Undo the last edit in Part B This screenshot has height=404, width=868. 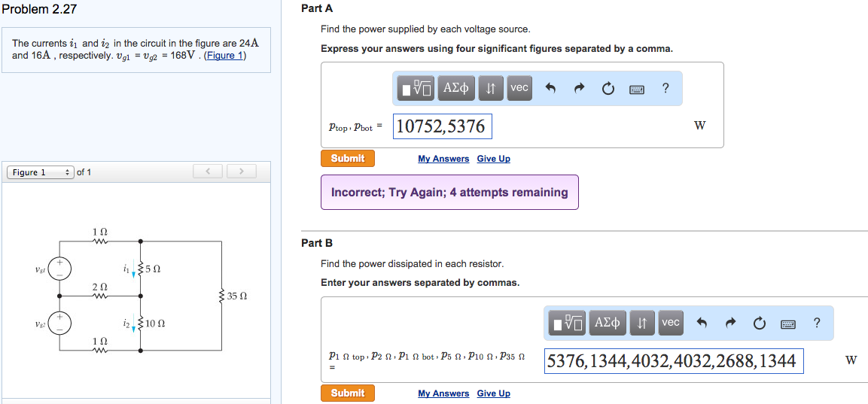coord(702,324)
